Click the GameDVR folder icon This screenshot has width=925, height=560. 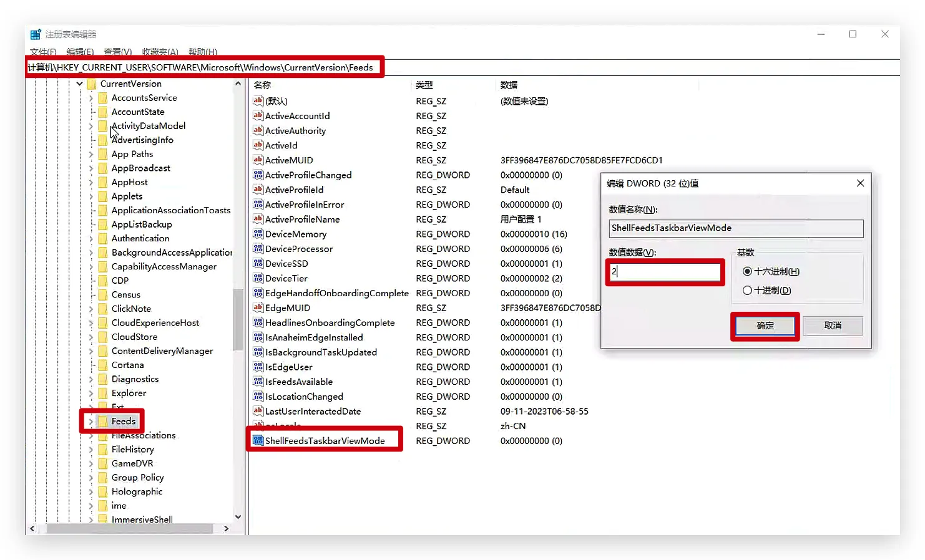[103, 463]
